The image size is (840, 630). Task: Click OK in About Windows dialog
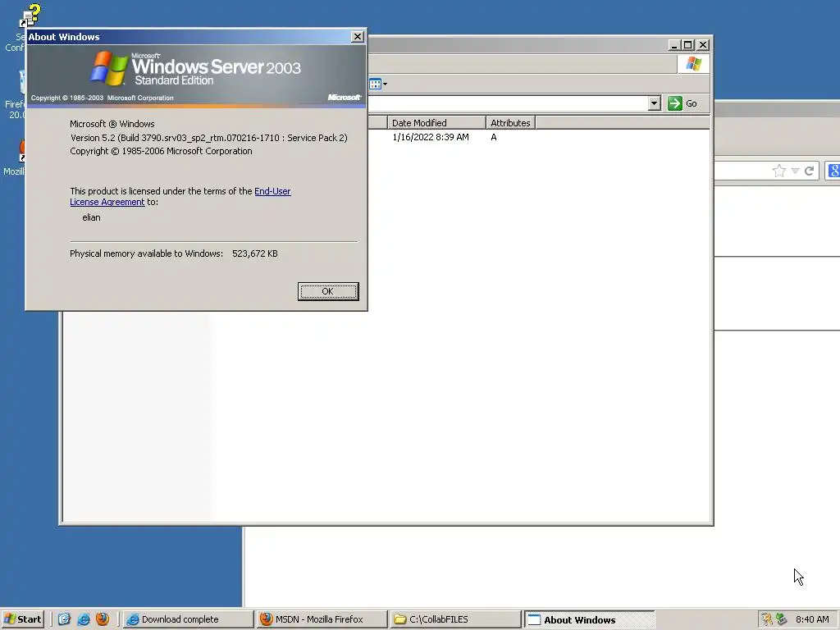(x=328, y=291)
